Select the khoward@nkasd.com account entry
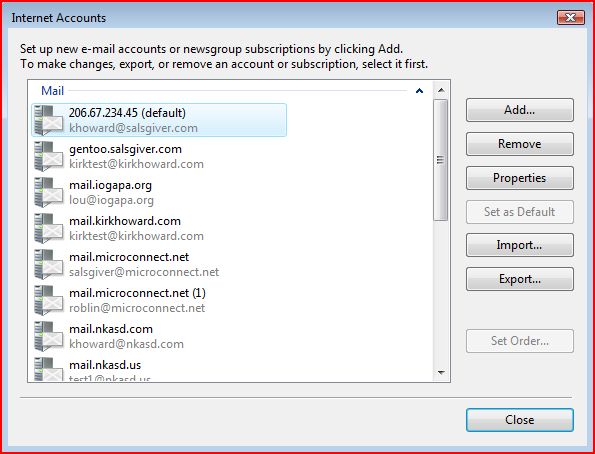 pyautogui.click(x=159, y=336)
